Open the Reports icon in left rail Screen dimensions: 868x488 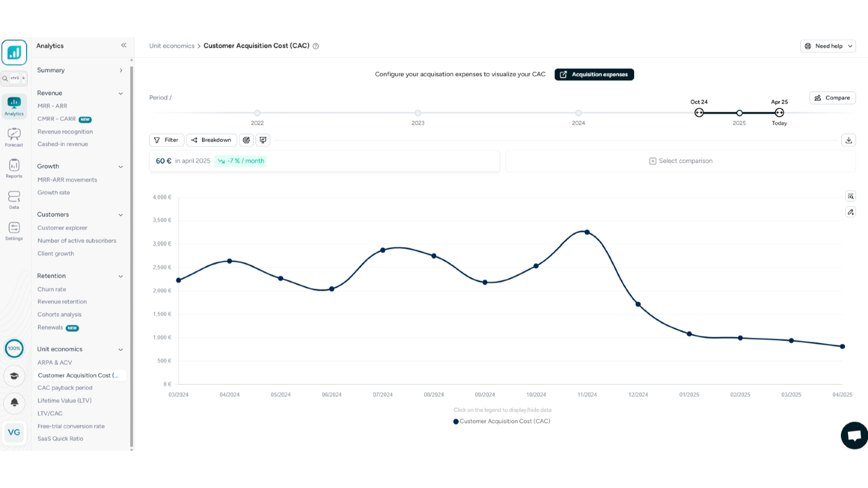tap(14, 168)
